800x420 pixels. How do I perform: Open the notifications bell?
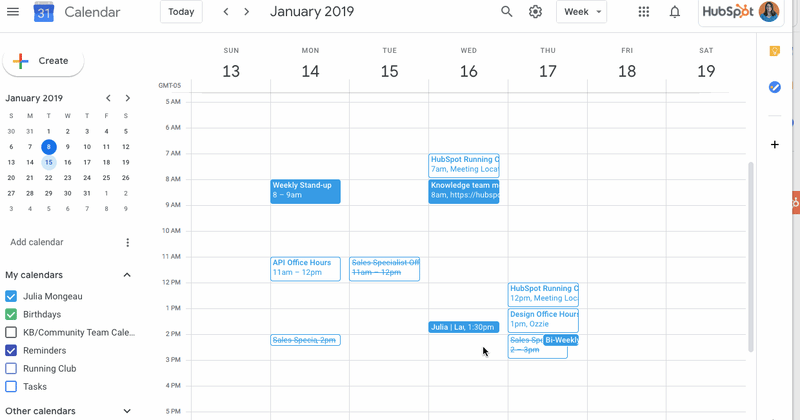coord(674,12)
